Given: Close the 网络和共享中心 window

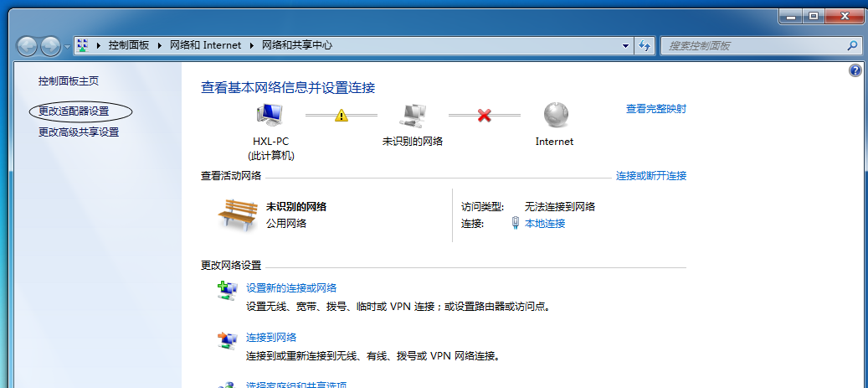Looking at the screenshot, I should click(845, 18).
